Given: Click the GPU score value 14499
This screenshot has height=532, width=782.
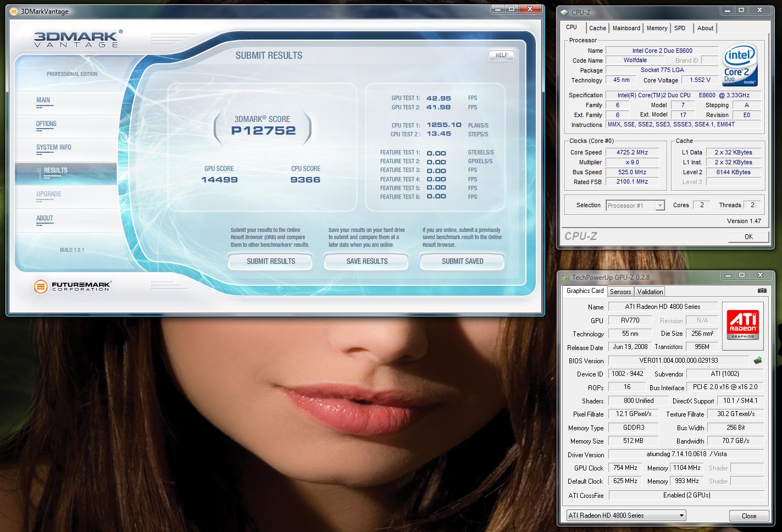Looking at the screenshot, I should point(219,180).
